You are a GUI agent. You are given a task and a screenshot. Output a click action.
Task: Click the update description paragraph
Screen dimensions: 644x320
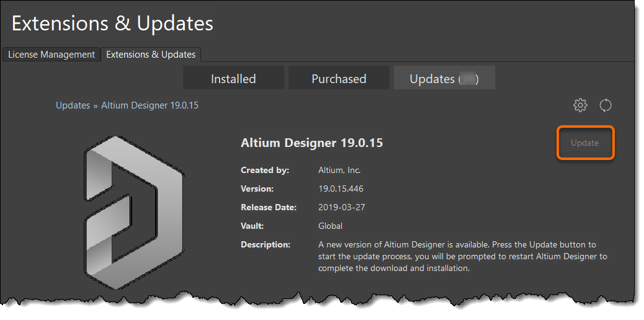pyautogui.click(x=462, y=256)
